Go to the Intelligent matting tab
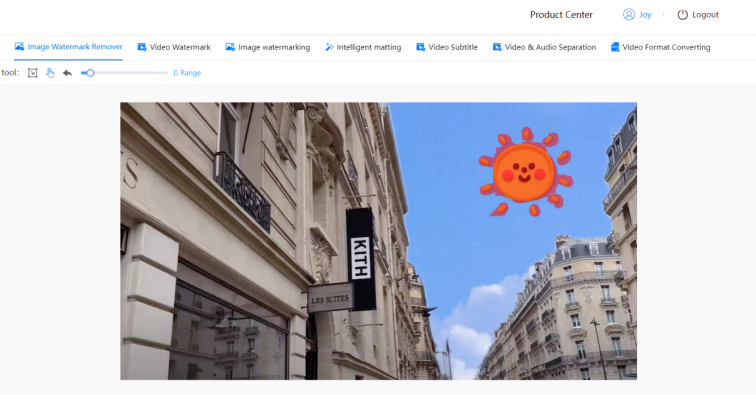 point(363,47)
